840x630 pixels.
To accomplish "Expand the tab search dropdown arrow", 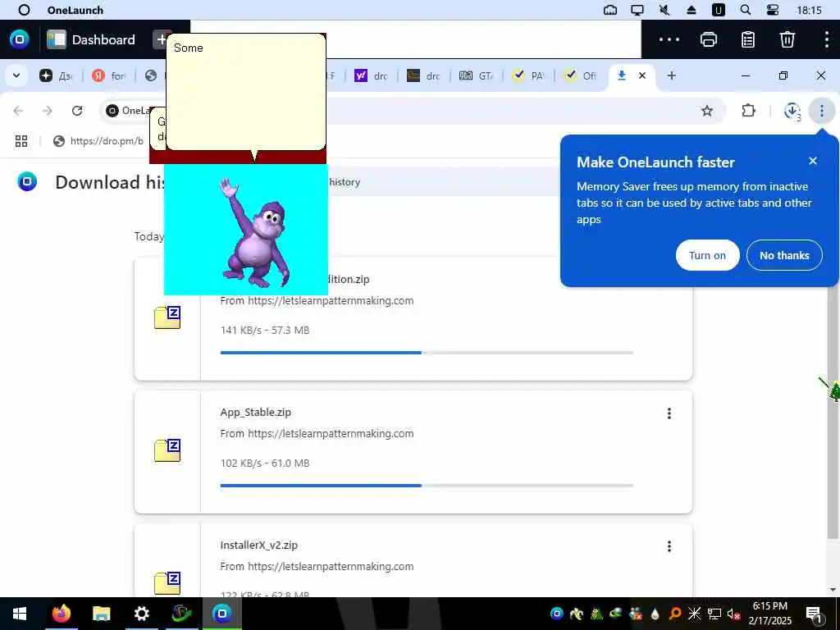I will (x=16, y=75).
